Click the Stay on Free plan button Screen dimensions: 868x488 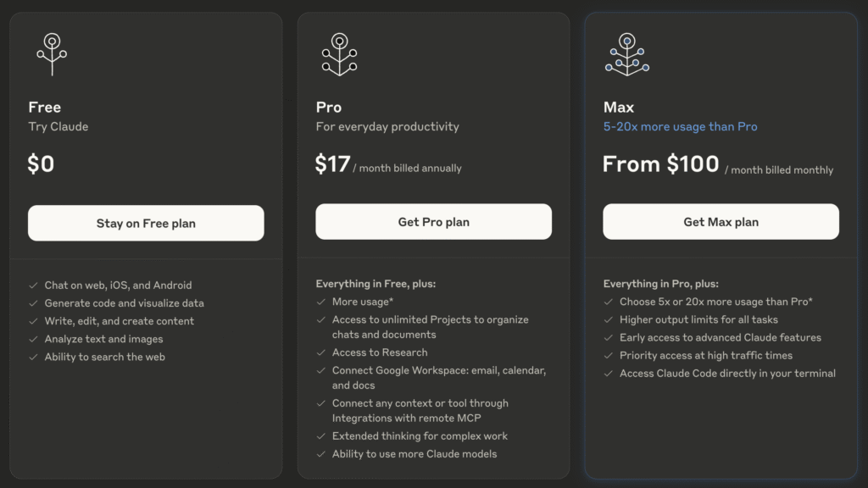(146, 223)
